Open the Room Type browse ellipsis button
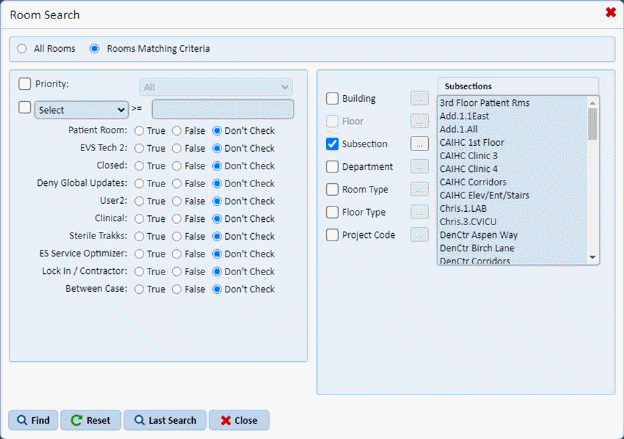Image resolution: width=624 pixels, height=439 pixels. (420, 189)
